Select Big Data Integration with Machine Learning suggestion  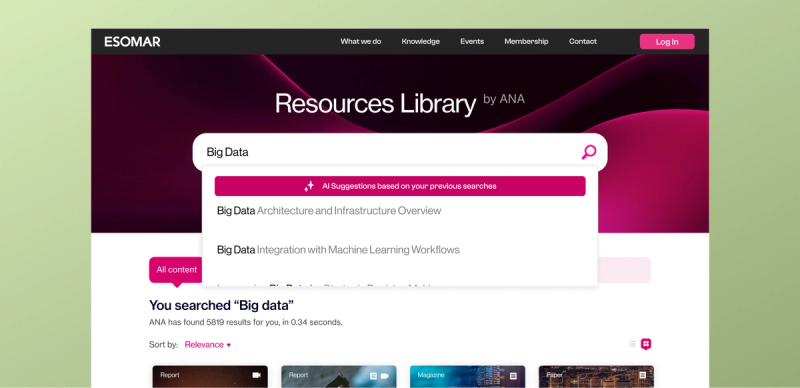338,250
